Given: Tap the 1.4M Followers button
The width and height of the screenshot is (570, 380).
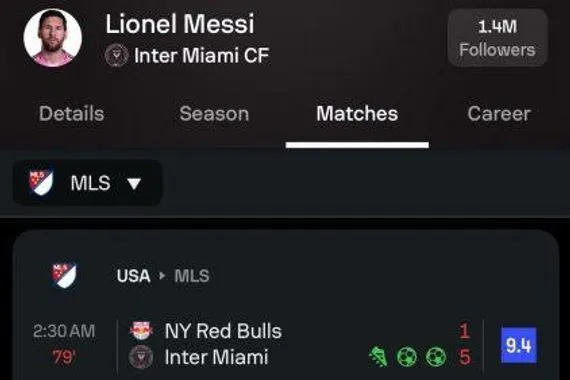Looking at the screenshot, I should tap(498, 38).
